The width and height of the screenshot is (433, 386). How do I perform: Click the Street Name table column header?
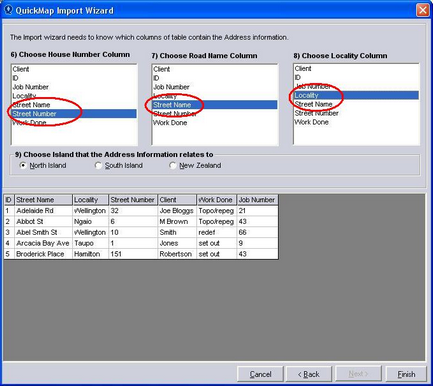click(x=43, y=200)
